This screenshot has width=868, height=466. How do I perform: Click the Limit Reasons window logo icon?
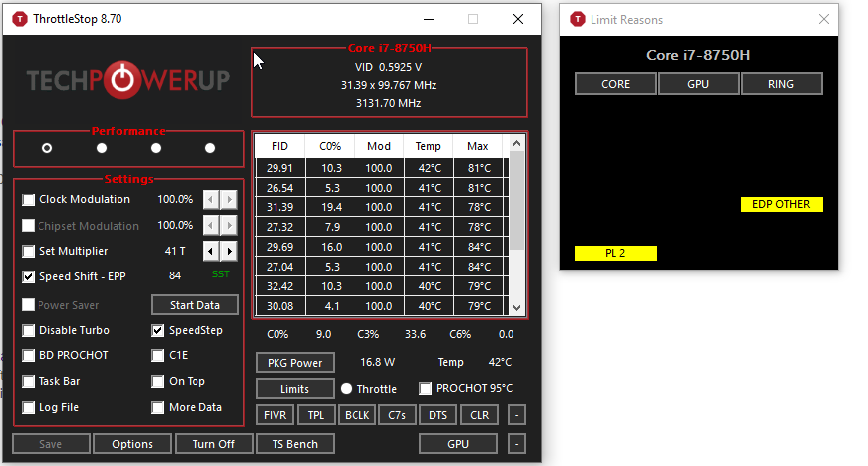(578, 20)
